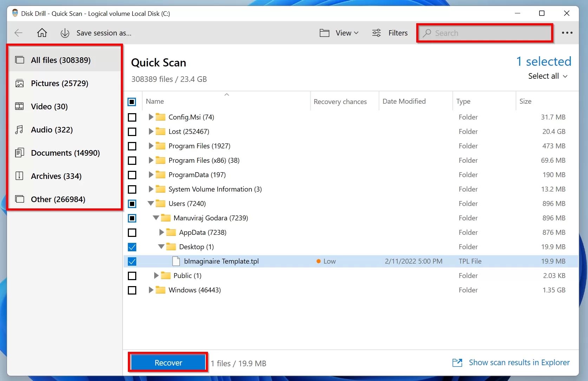The image size is (588, 381).
Task: Check the System Volume Information checkbox
Action: (132, 189)
